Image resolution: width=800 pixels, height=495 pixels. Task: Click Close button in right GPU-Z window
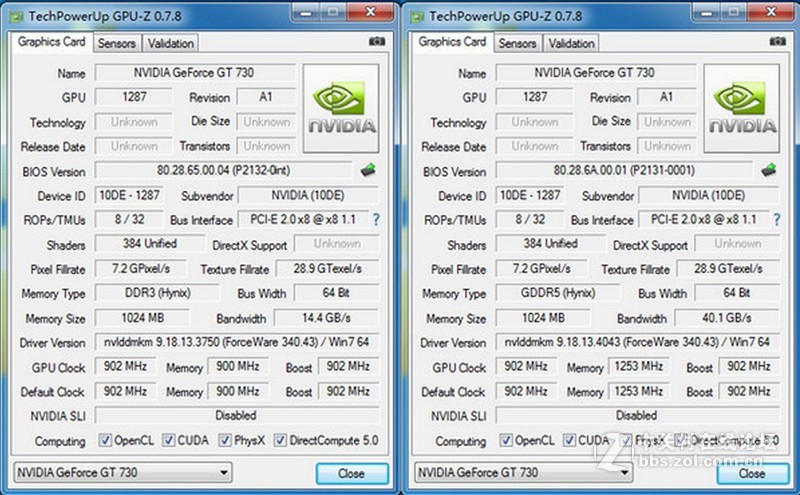tap(753, 474)
